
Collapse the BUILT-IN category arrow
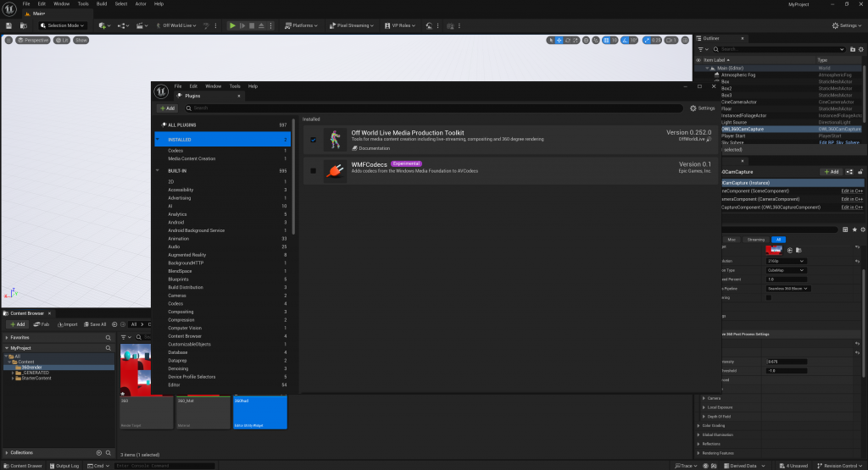pyautogui.click(x=158, y=171)
